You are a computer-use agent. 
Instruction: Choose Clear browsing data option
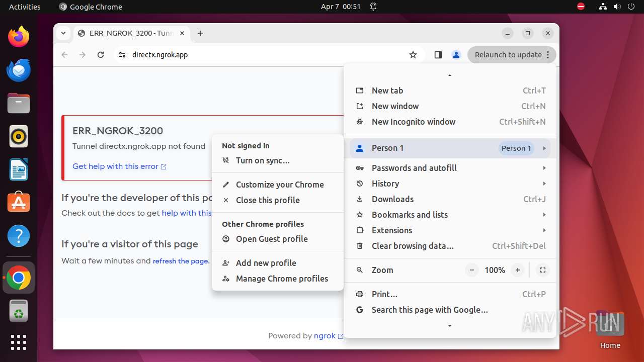450,246
